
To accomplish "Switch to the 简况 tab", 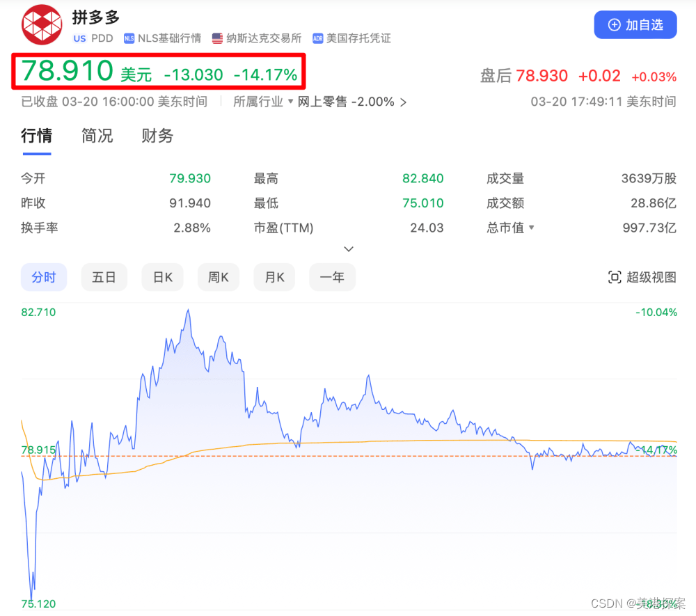I will (97, 136).
